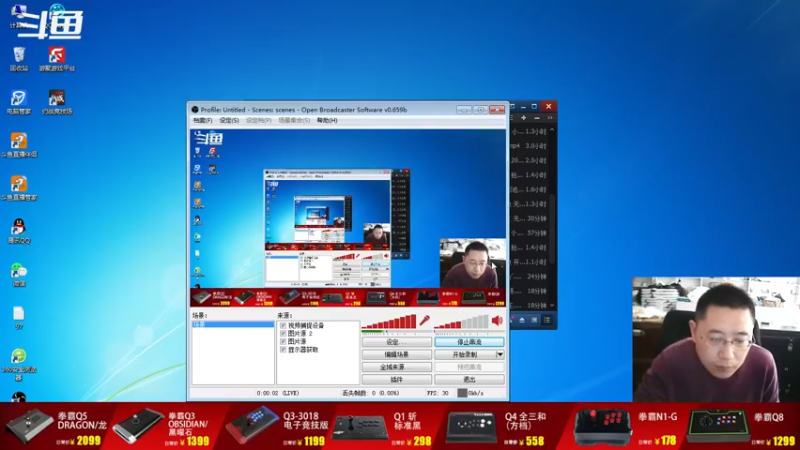Viewport: 800px width, 450px height.
Task: Click the double-arrow expand icon in dark window
Action: [550, 118]
